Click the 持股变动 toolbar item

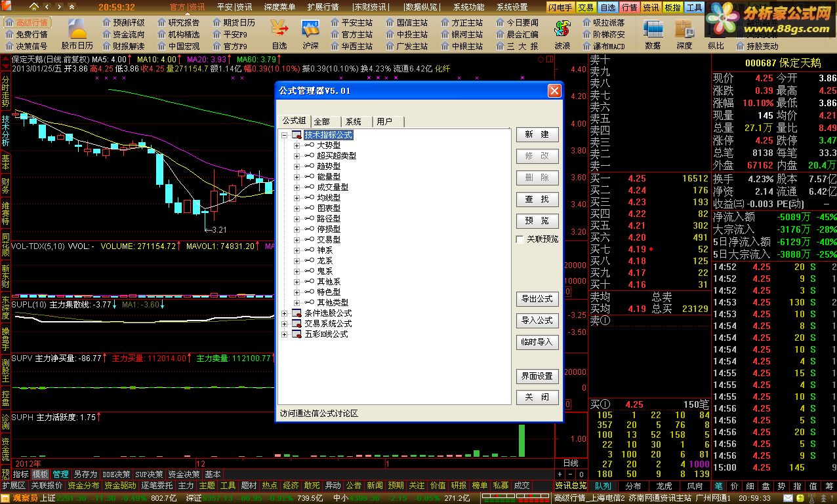click(757, 46)
